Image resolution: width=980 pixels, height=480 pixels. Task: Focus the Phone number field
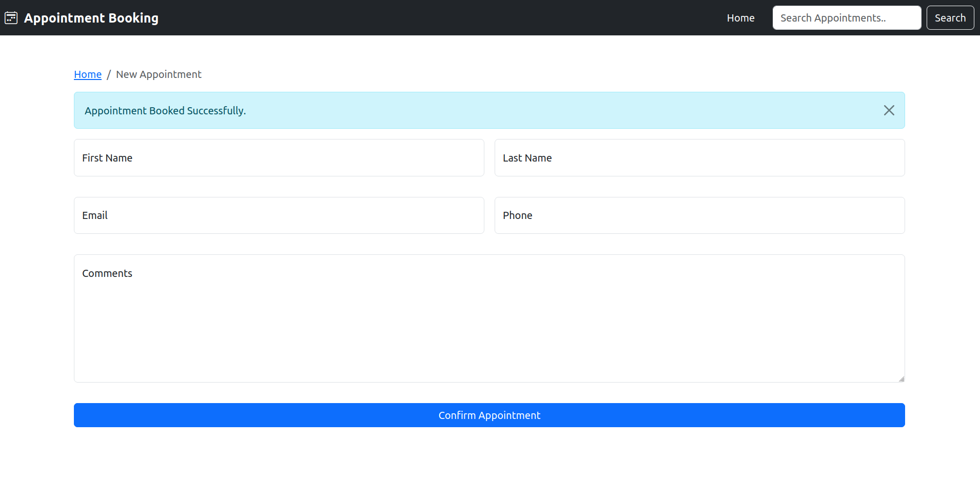(699, 215)
